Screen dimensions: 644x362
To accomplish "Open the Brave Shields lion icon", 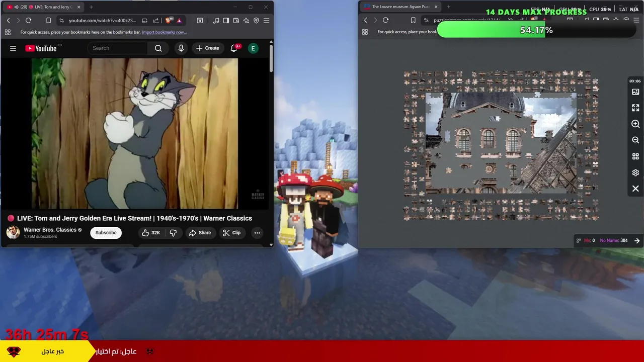I will click(169, 21).
